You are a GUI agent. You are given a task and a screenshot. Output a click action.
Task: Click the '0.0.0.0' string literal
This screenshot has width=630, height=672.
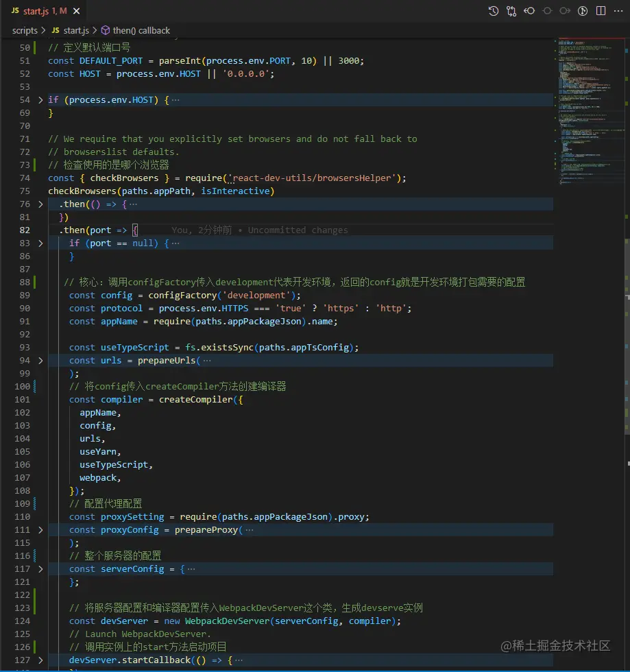[x=245, y=74]
